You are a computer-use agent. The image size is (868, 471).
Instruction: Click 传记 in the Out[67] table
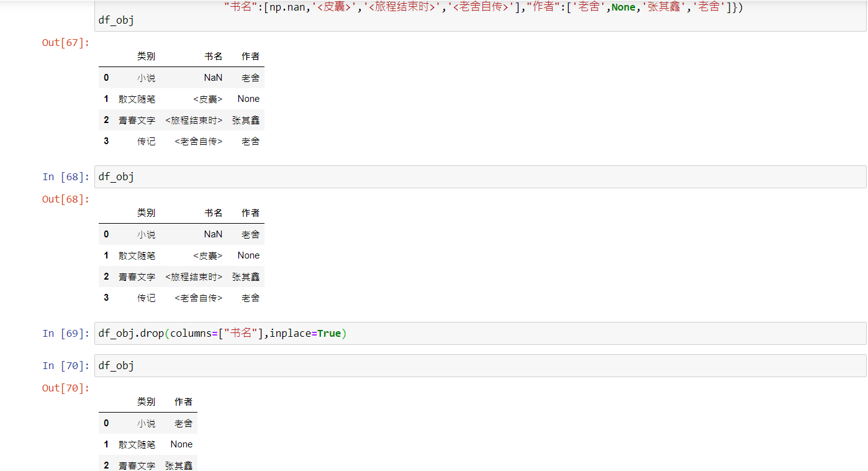(147, 141)
